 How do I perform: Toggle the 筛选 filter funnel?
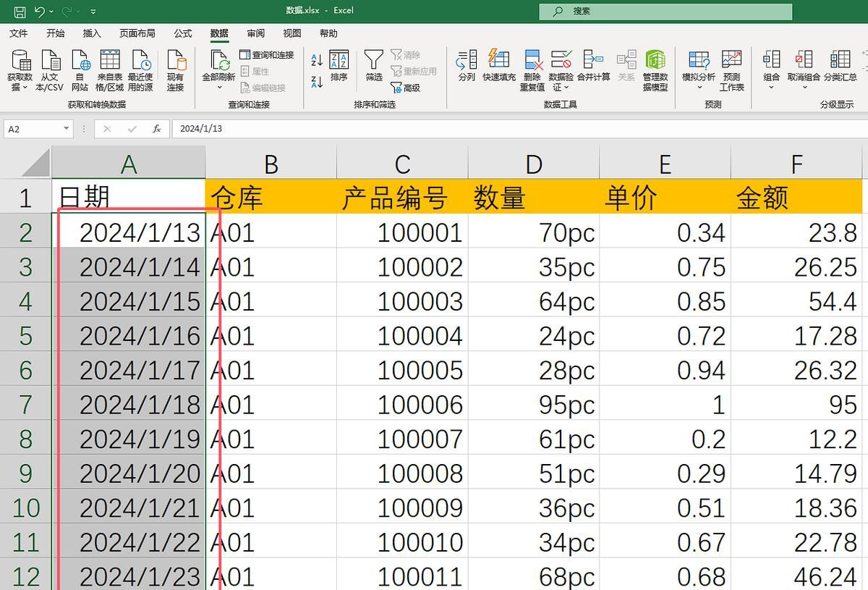point(374,67)
